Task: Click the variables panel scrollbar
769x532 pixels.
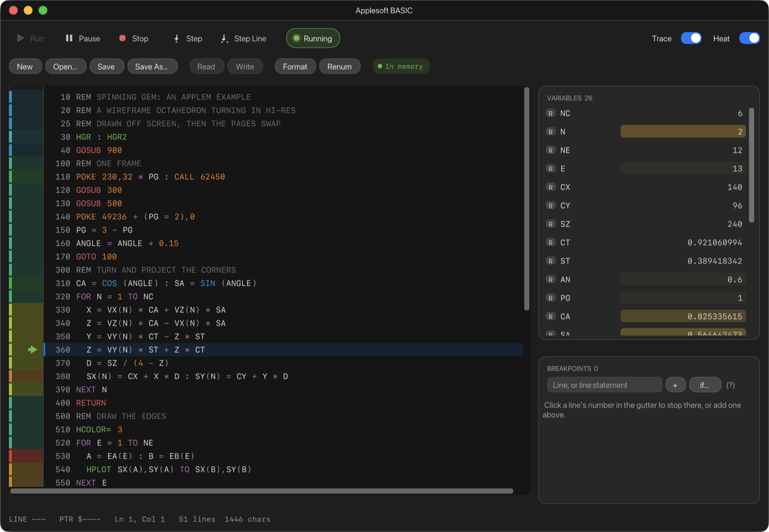Action: pos(752,165)
